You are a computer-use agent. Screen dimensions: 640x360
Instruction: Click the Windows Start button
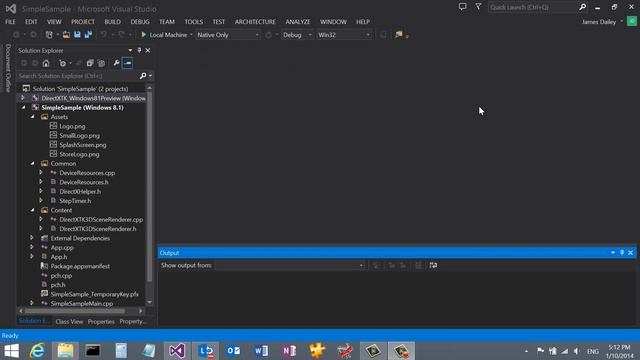pos(11,351)
